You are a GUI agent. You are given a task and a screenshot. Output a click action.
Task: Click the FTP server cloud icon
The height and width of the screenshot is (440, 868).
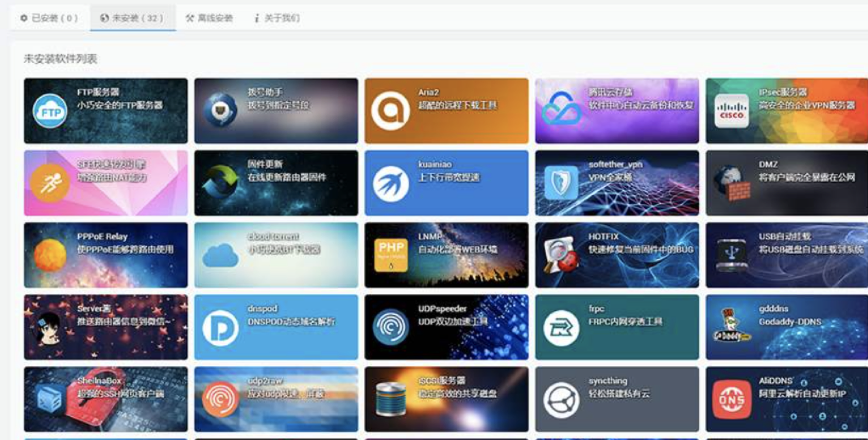50,111
